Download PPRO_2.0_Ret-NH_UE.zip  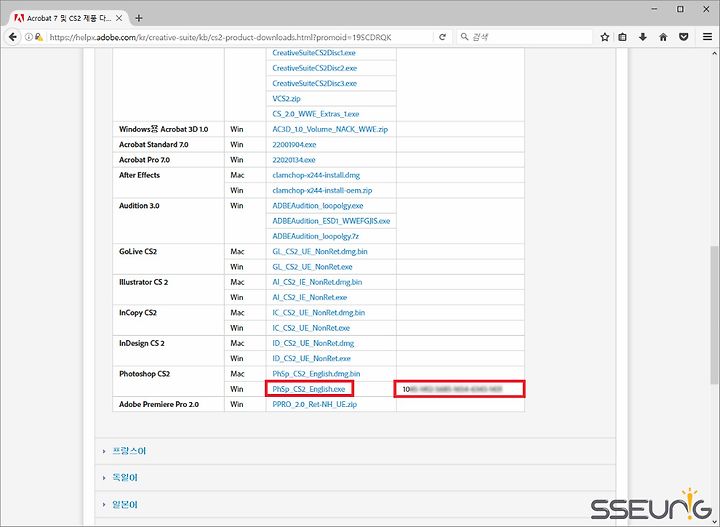315,404
